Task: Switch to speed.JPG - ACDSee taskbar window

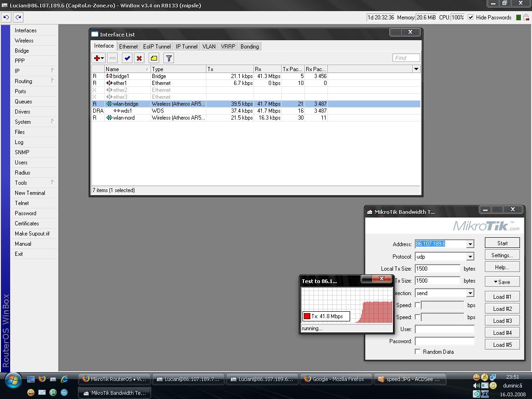Action: pyautogui.click(x=410, y=379)
